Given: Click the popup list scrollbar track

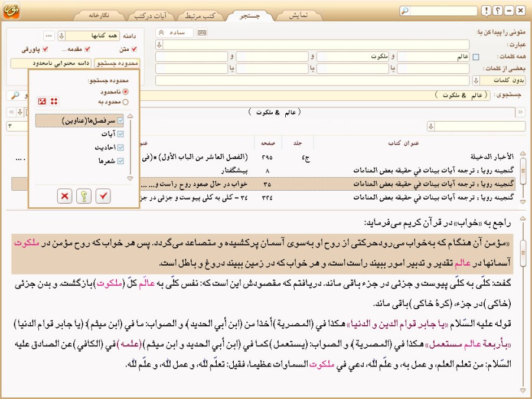Looking at the screenshot, I should pos(130,148).
